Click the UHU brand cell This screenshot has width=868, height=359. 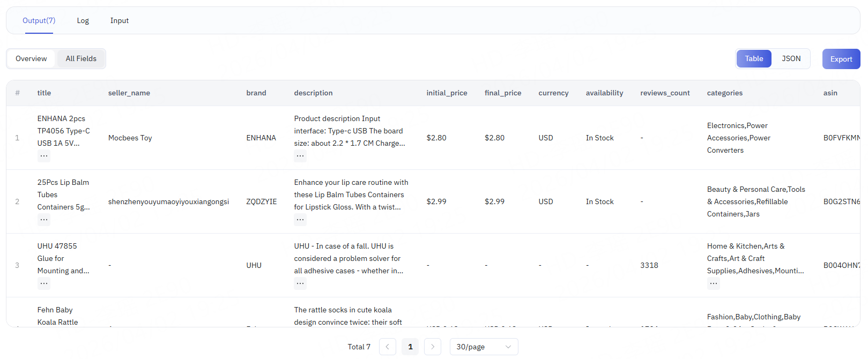pyautogui.click(x=254, y=265)
